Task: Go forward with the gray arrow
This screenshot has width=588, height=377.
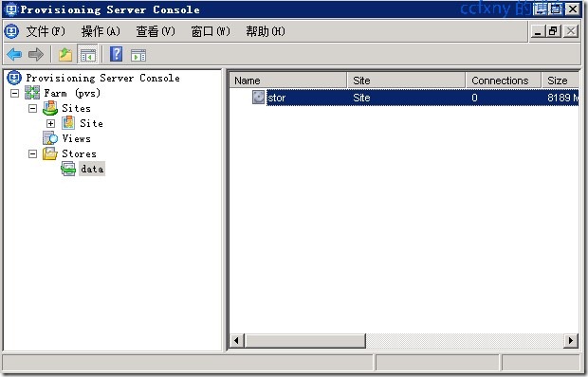Action: [x=36, y=55]
